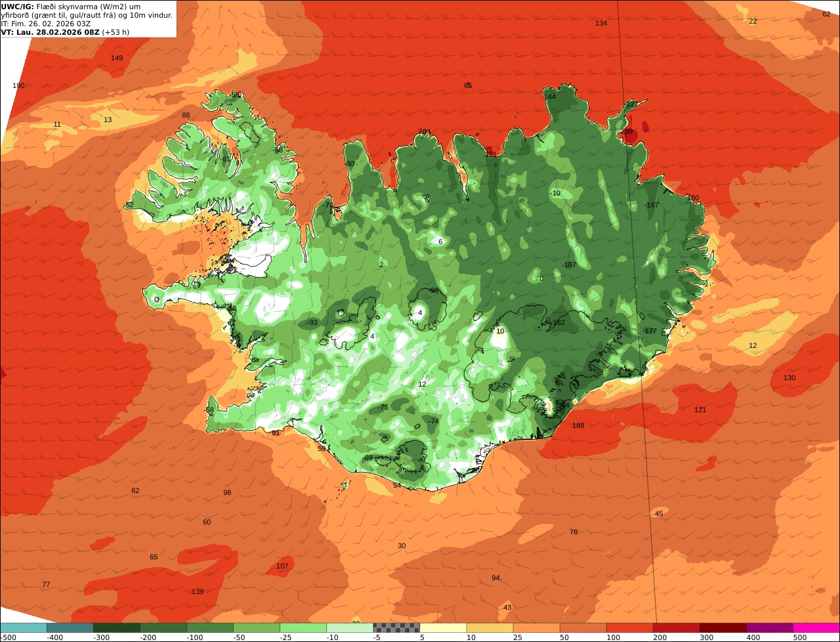The height and width of the screenshot is (642, 840).
Task: Click the medium green -100 to -50 legend swatch
Action: click(210, 628)
